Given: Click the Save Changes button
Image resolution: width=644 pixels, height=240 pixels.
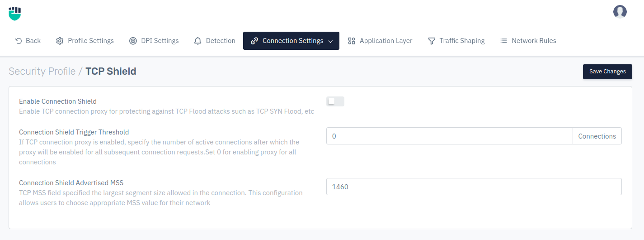Looking at the screenshot, I should coord(607,72).
